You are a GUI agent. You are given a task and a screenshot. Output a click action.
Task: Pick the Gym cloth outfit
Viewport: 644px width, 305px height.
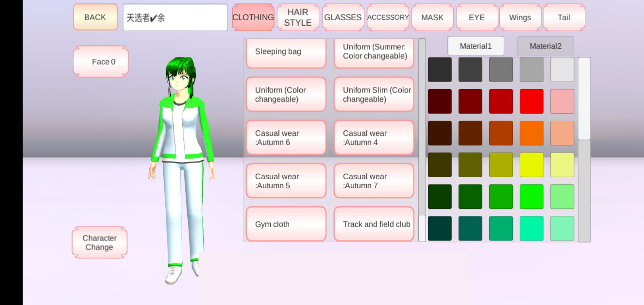pyautogui.click(x=286, y=224)
